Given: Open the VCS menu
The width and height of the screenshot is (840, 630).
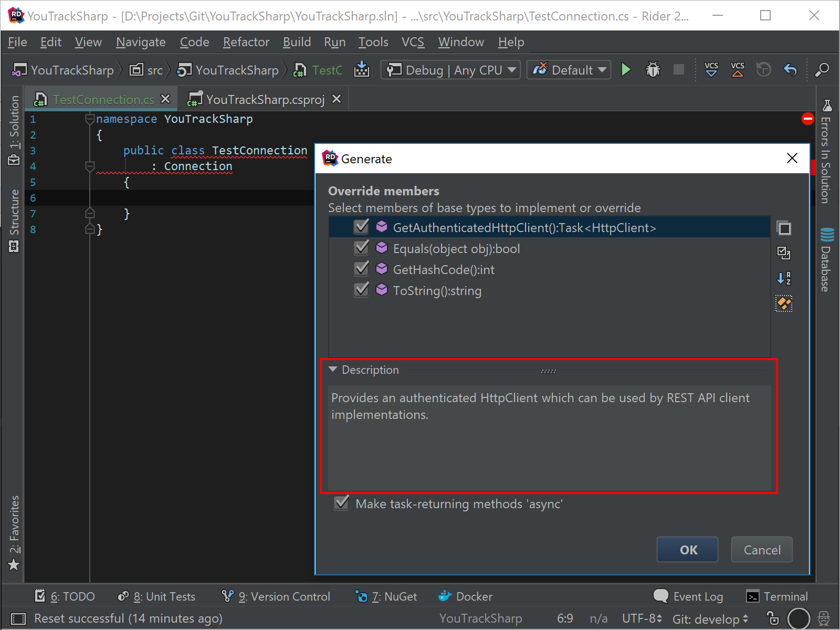Looking at the screenshot, I should click(x=413, y=42).
